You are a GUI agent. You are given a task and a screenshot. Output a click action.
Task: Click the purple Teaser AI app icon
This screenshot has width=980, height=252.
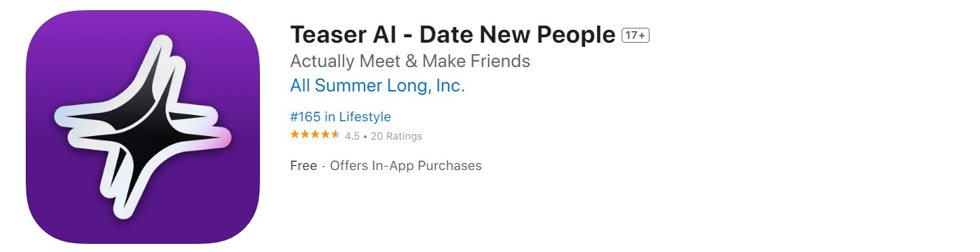point(143,127)
